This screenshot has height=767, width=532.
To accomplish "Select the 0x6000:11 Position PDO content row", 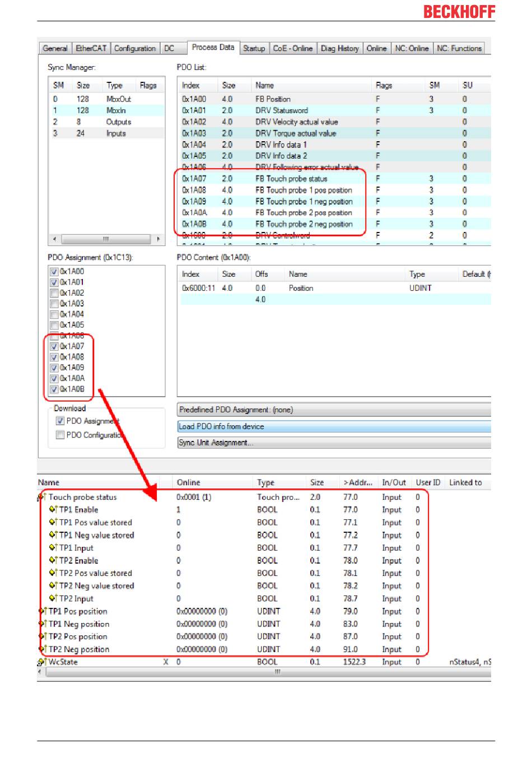I will click(334, 288).
